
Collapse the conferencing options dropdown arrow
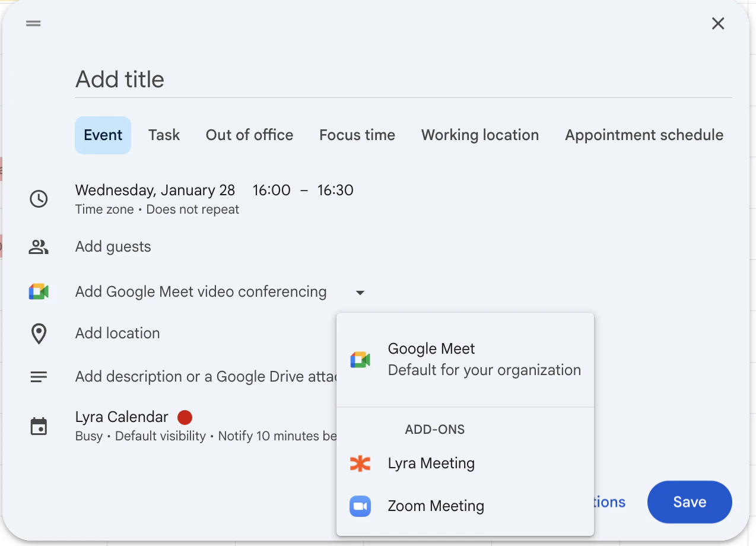(x=360, y=293)
